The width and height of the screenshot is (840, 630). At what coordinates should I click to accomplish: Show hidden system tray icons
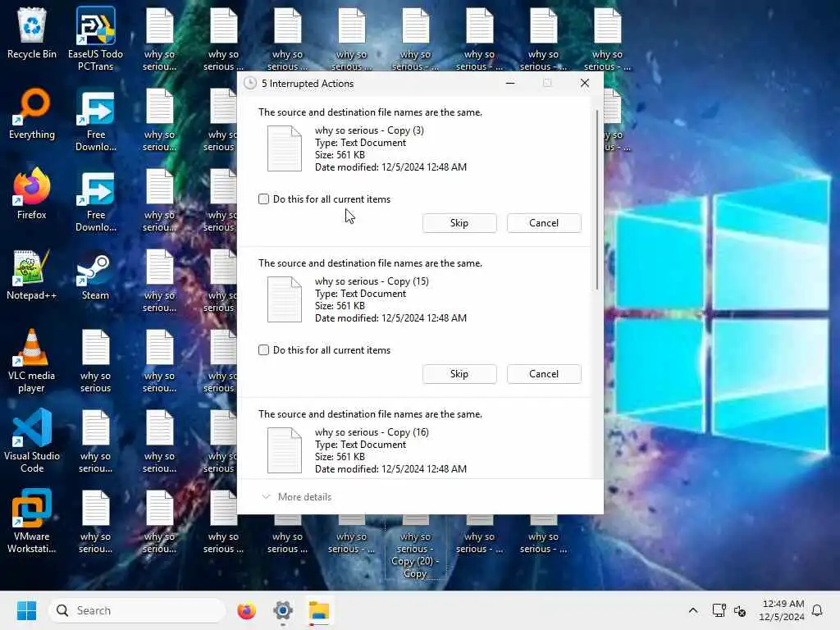(692, 610)
